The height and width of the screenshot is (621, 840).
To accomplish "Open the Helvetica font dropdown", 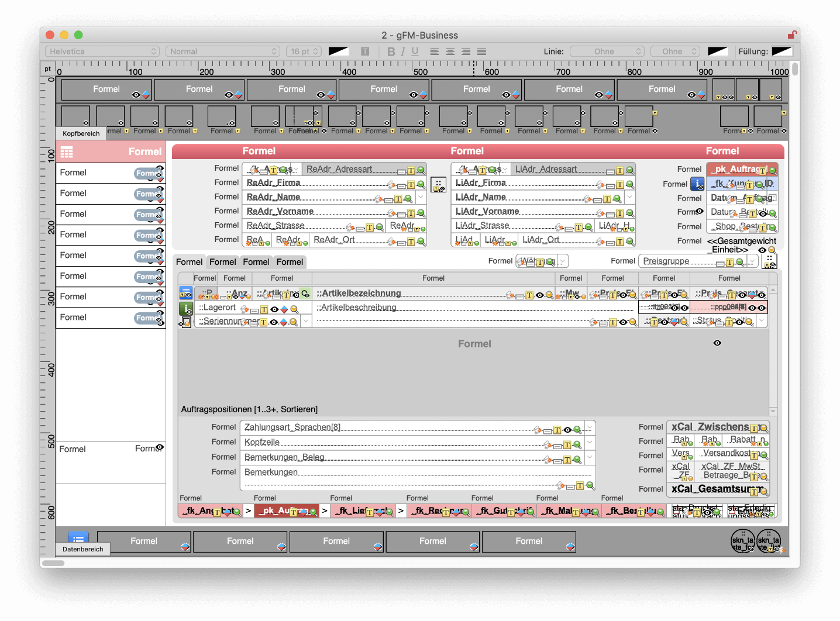I will tap(102, 51).
